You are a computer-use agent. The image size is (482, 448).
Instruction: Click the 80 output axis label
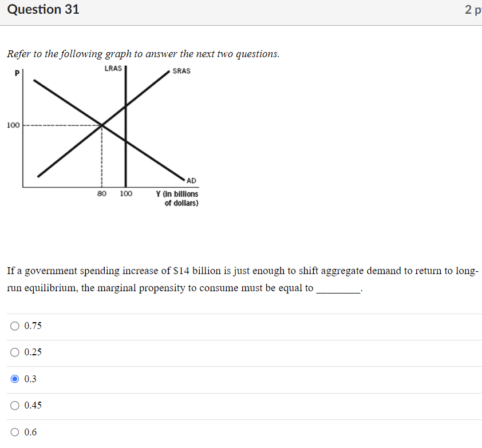point(102,193)
